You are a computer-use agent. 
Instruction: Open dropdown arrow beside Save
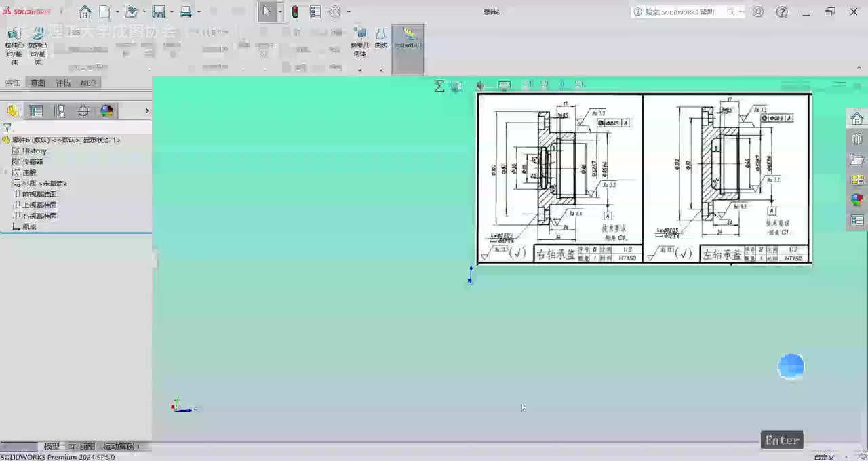(x=172, y=12)
